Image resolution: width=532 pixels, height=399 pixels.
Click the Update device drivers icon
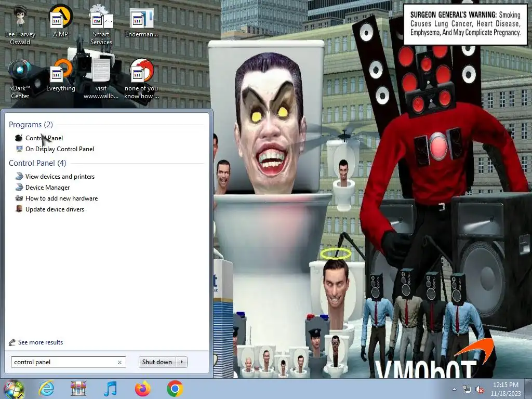(19, 209)
